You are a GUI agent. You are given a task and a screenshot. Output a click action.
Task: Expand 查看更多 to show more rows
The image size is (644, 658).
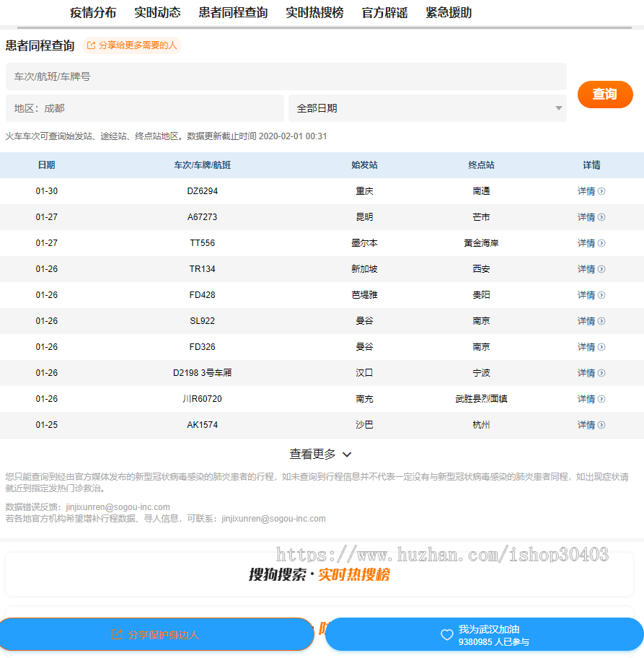(x=322, y=455)
